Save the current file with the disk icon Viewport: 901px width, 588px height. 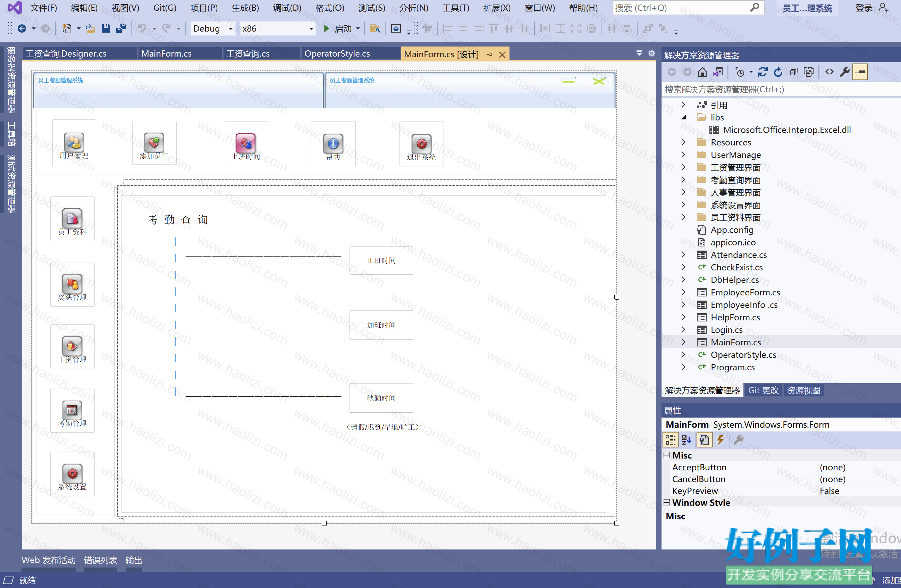click(106, 28)
